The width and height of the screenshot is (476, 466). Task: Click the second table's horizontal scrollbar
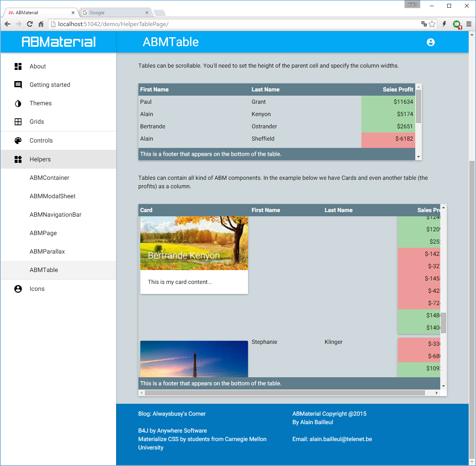285,393
